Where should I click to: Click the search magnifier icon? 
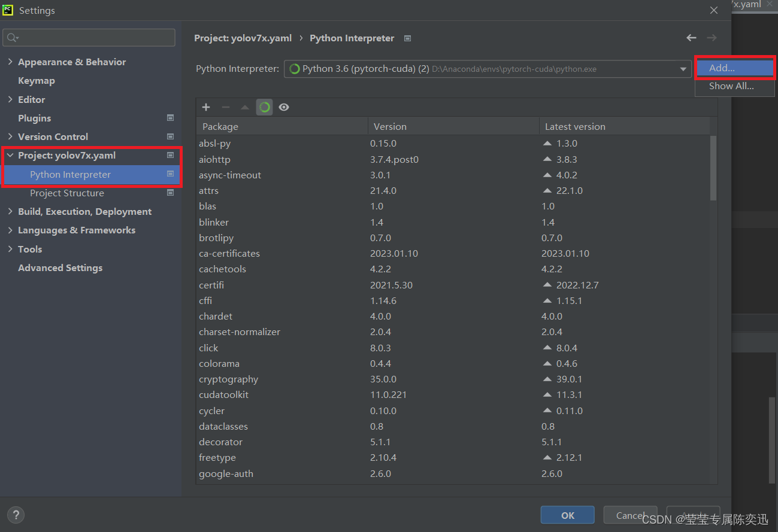point(13,38)
